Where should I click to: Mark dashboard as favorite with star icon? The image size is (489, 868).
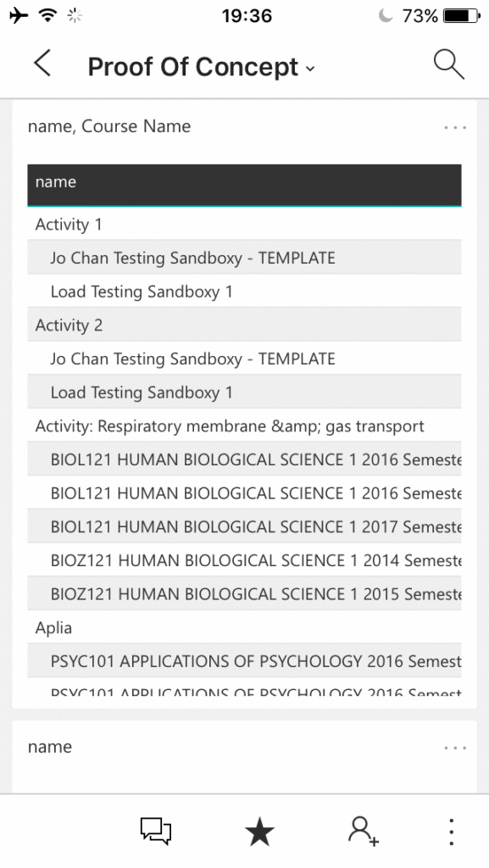259,832
